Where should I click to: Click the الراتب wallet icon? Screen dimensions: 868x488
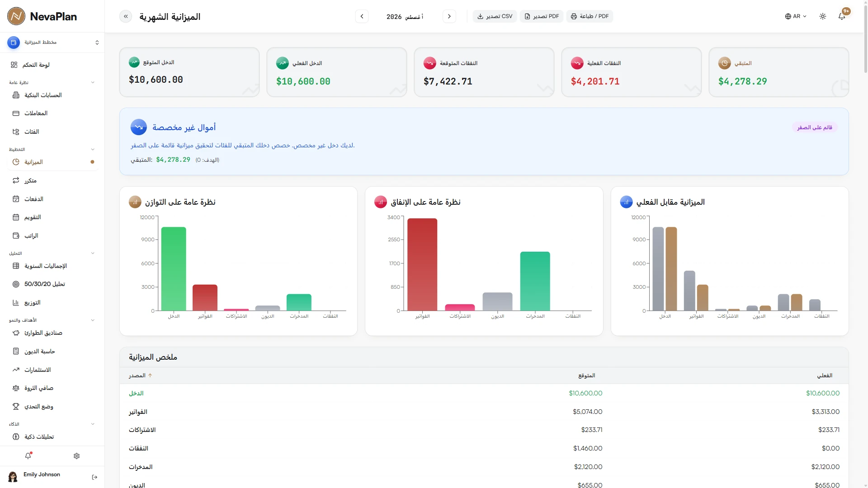point(16,235)
